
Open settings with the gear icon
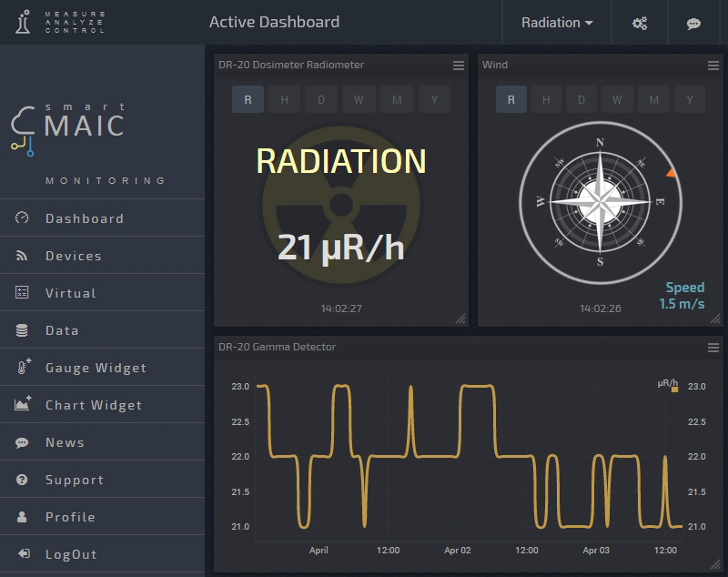639,23
